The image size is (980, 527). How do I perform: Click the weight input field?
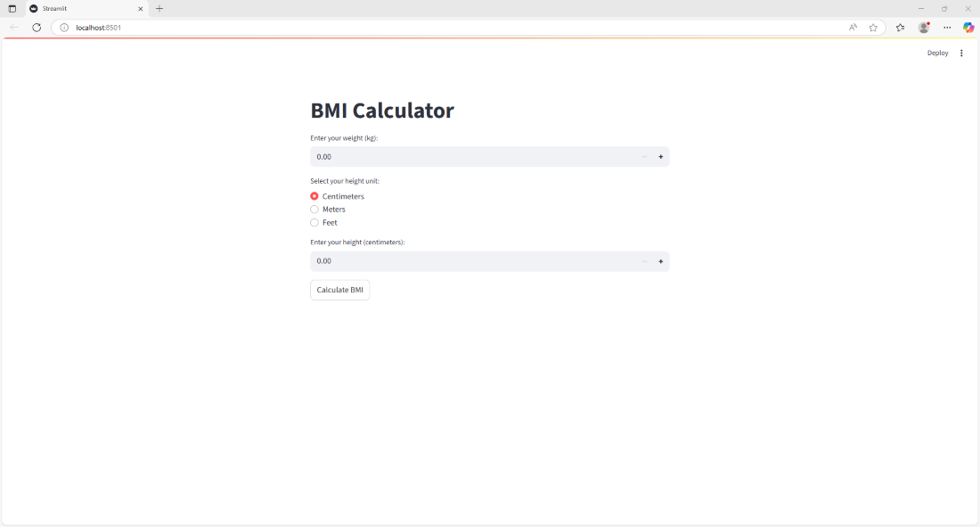click(x=445, y=156)
